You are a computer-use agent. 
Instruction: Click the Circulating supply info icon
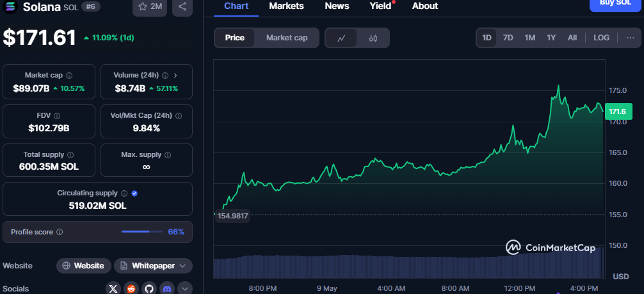(x=124, y=193)
